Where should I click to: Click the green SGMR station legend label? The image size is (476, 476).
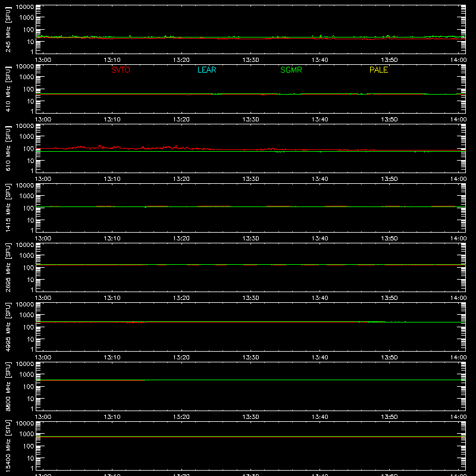coord(291,70)
